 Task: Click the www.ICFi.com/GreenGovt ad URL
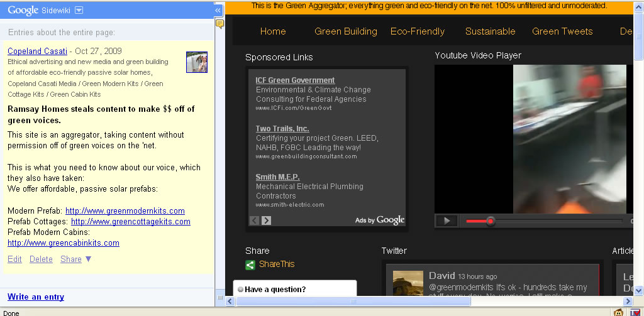[x=293, y=108]
